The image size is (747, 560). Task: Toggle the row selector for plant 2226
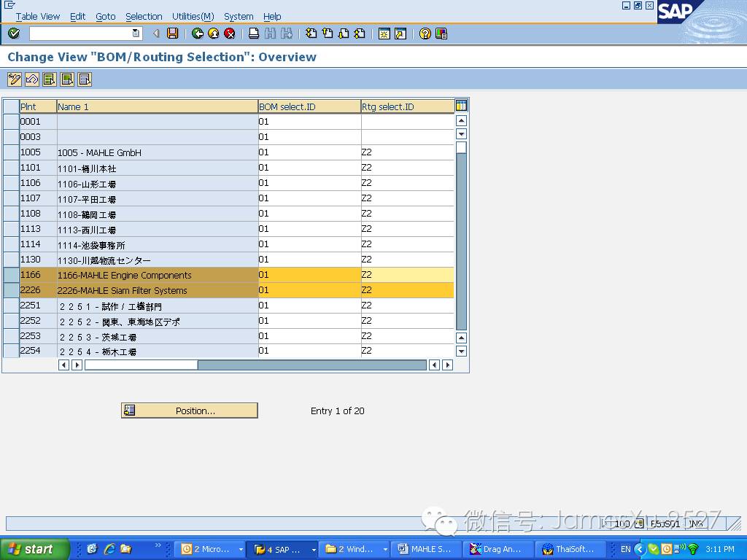click(11, 290)
